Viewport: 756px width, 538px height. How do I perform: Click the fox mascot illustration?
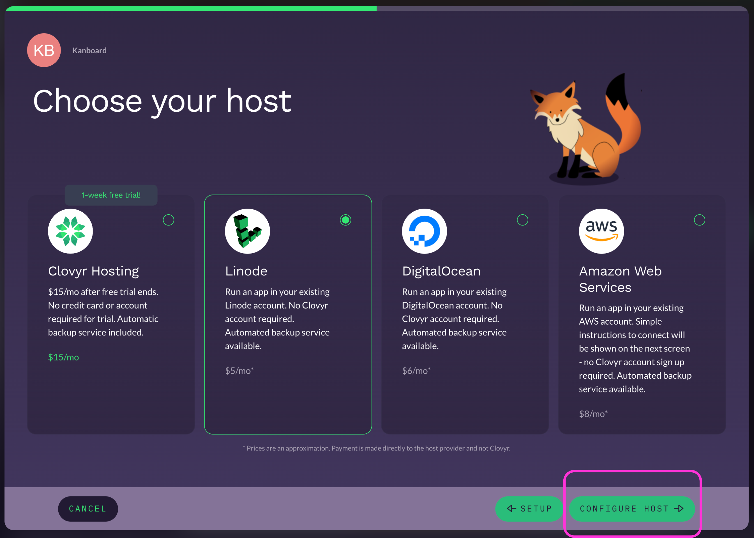click(x=586, y=129)
